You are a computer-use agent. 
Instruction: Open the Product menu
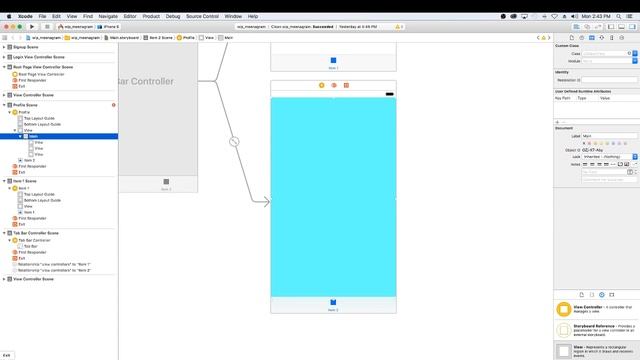pyautogui.click(x=151, y=16)
